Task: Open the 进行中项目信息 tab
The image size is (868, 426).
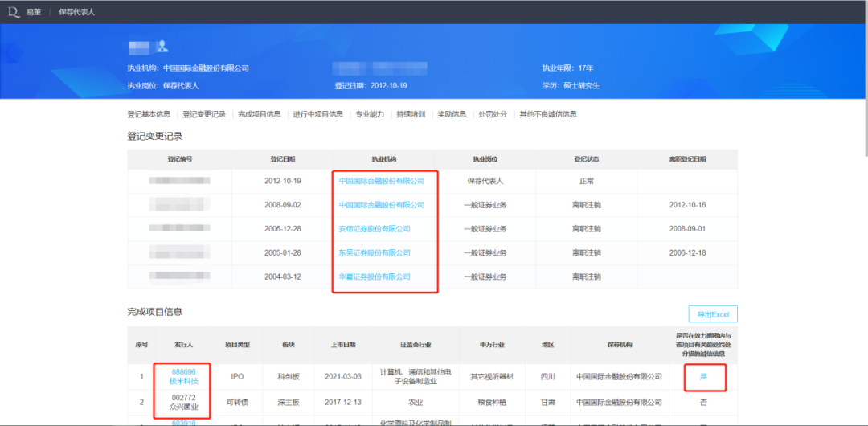Action: tap(318, 114)
